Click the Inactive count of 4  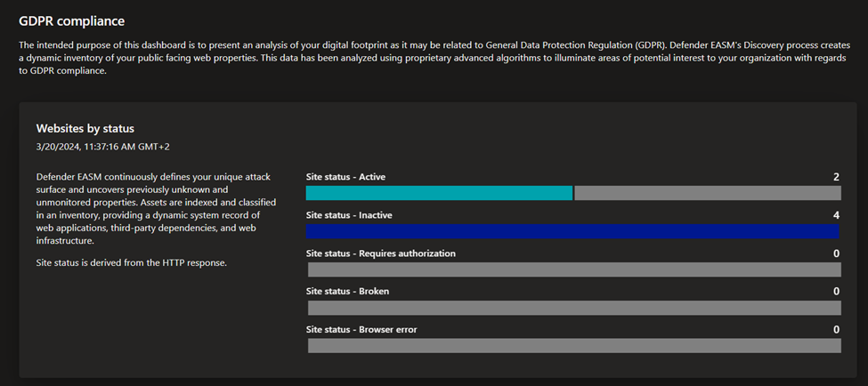tap(837, 215)
